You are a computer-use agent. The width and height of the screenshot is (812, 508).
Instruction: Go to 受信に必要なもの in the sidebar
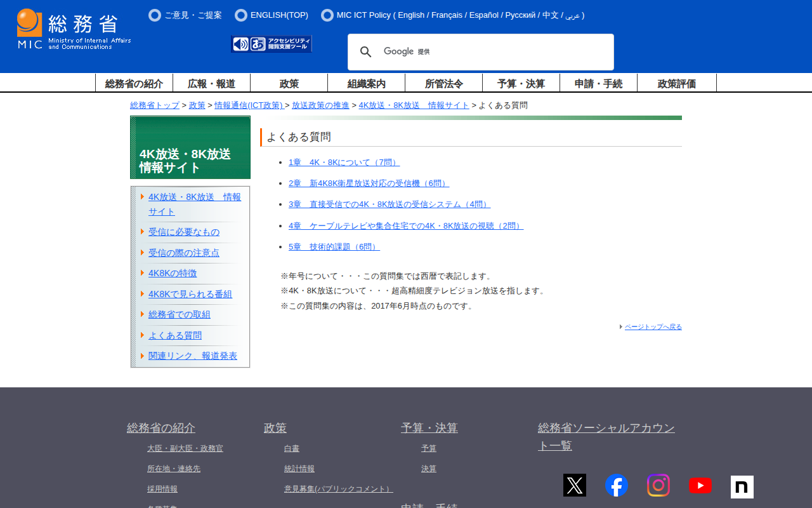[x=184, y=232]
